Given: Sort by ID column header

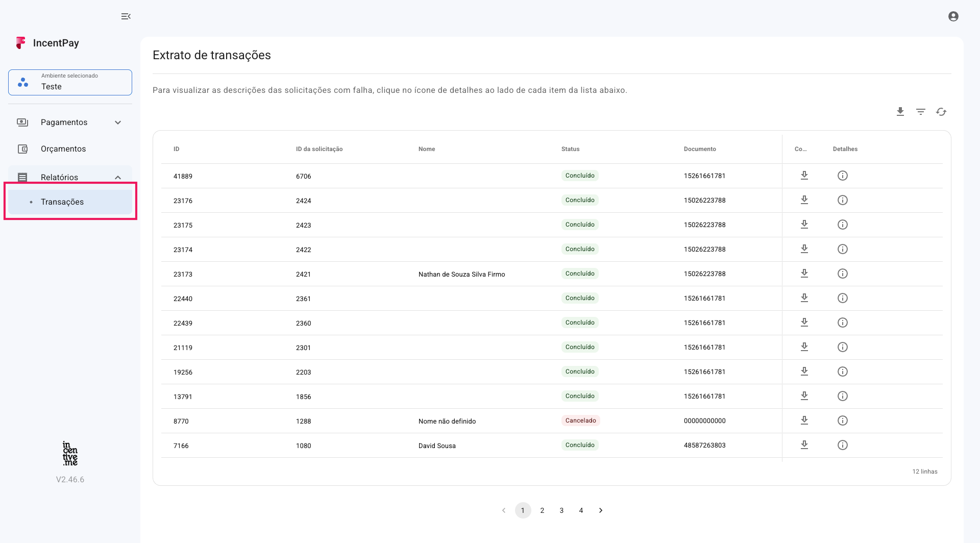Looking at the screenshot, I should [x=176, y=149].
